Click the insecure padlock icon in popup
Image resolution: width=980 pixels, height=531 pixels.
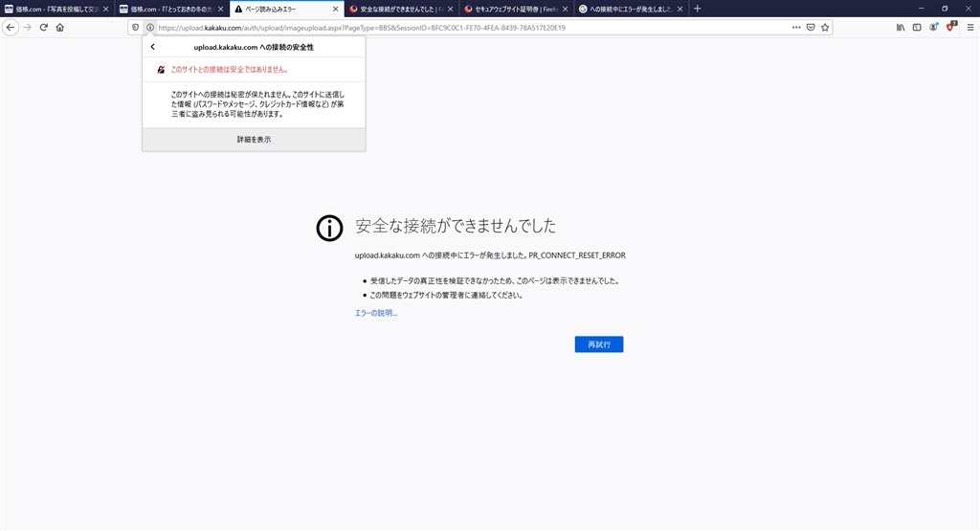(x=161, y=70)
